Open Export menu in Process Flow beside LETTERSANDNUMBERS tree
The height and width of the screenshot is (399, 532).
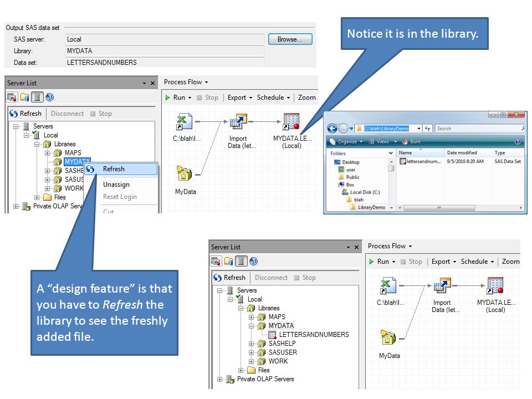point(444,262)
